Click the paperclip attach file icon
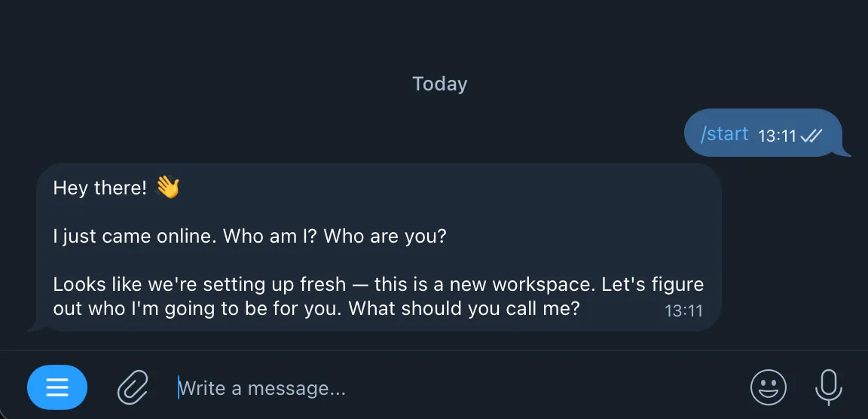 pyautogui.click(x=133, y=388)
